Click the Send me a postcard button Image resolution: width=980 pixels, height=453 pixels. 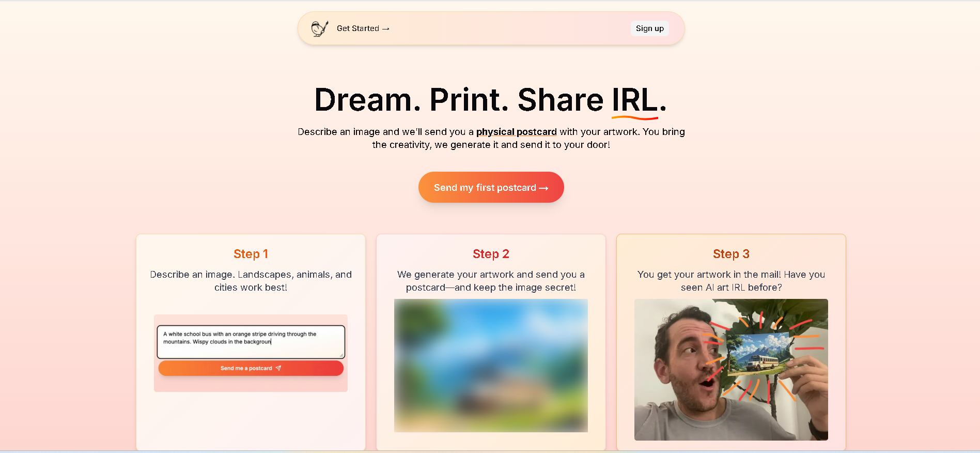point(251,368)
